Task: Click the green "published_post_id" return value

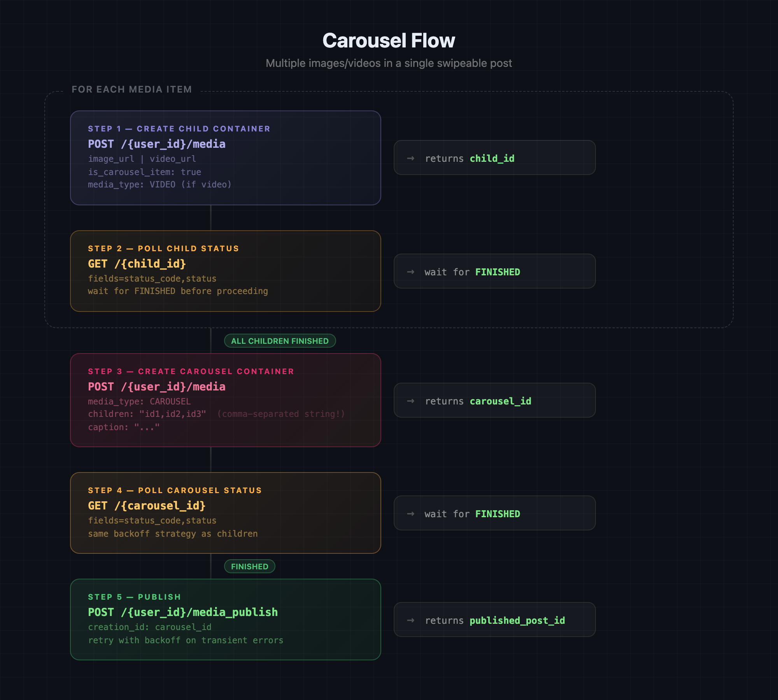Action: (517, 621)
